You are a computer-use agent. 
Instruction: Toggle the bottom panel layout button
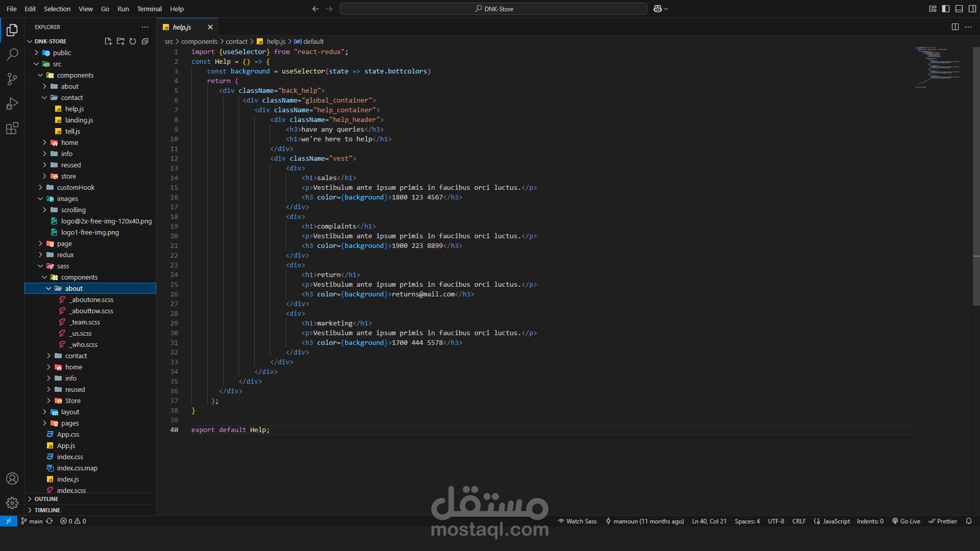click(959, 9)
